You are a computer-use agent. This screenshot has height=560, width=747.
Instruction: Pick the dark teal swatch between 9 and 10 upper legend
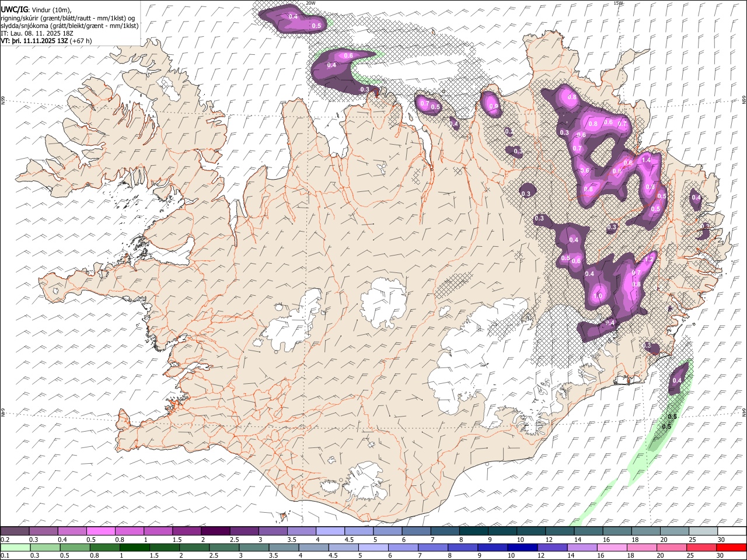click(502, 531)
